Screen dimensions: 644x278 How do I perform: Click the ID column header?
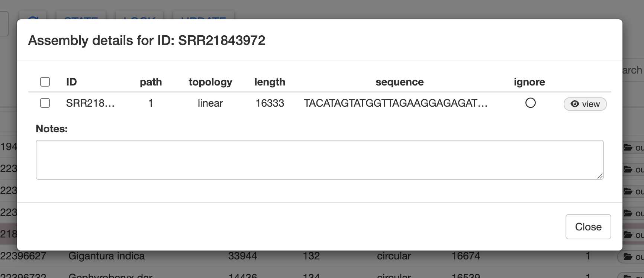pyautogui.click(x=71, y=82)
